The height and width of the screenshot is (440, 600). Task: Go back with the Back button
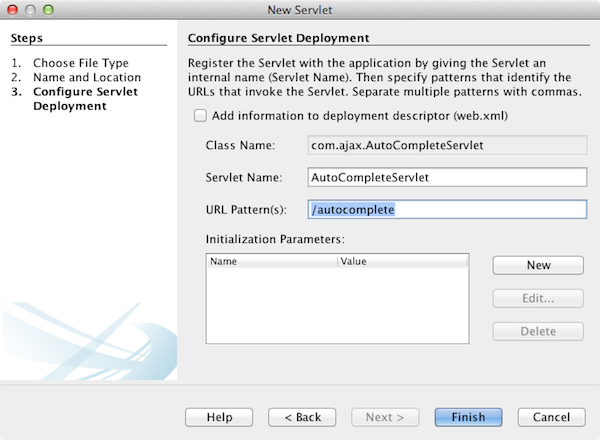pyautogui.click(x=301, y=417)
